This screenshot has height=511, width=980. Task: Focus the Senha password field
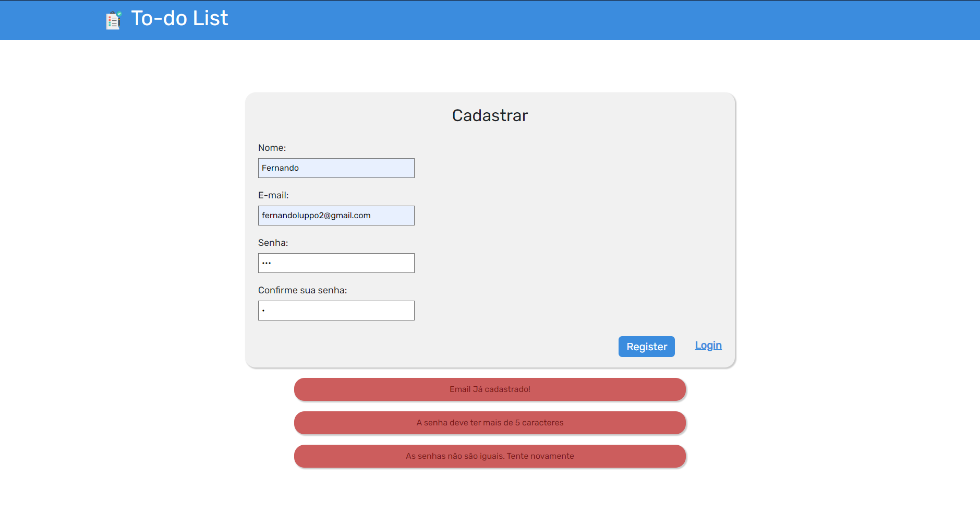336,263
